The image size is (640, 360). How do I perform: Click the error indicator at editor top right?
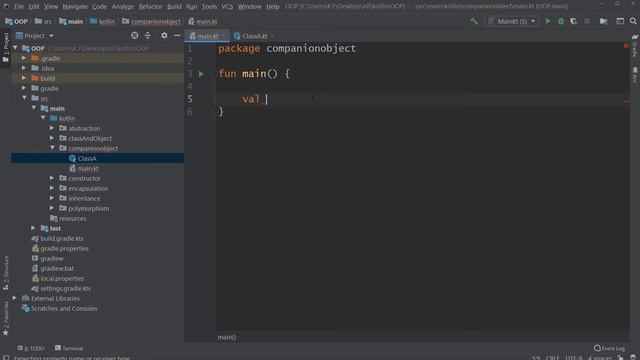click(x=626, y=46)
